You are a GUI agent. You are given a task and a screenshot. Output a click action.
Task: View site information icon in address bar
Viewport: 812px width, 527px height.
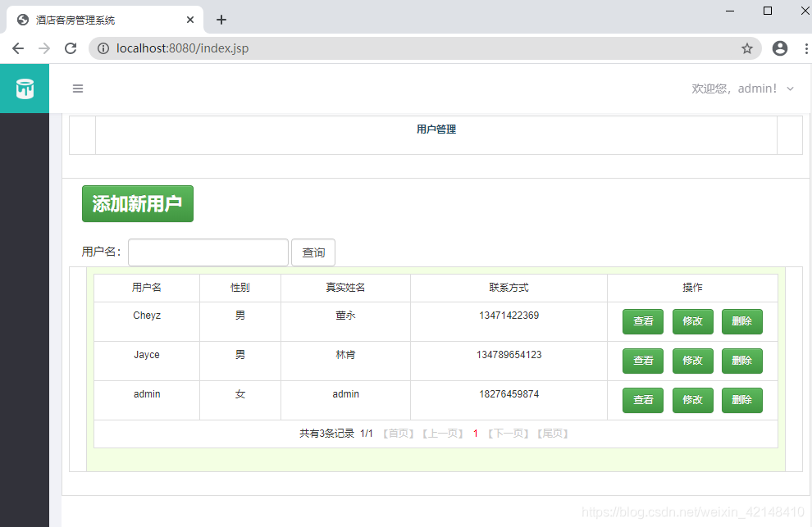point(103,48)
